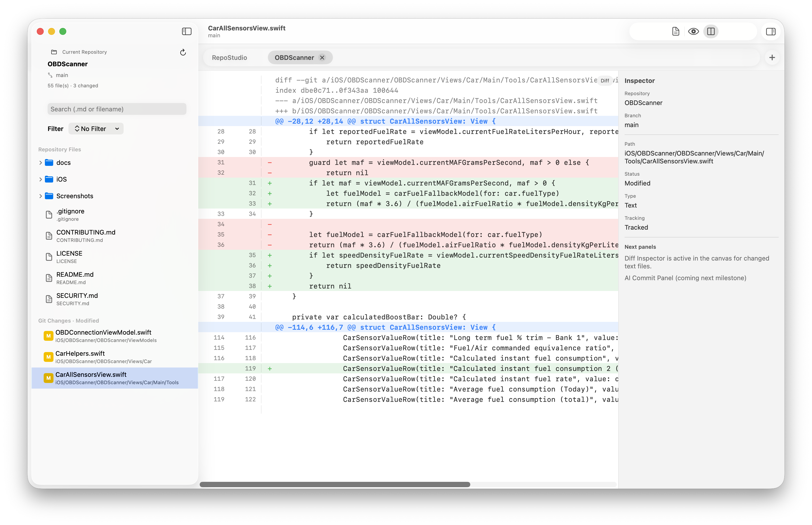Click the Current Repository folder icon

click(54, 52)
